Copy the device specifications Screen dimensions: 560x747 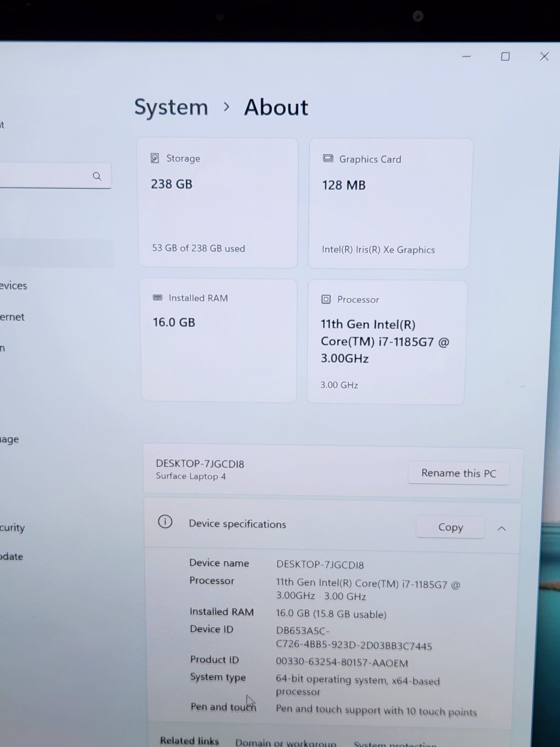[x=450, y=527]
